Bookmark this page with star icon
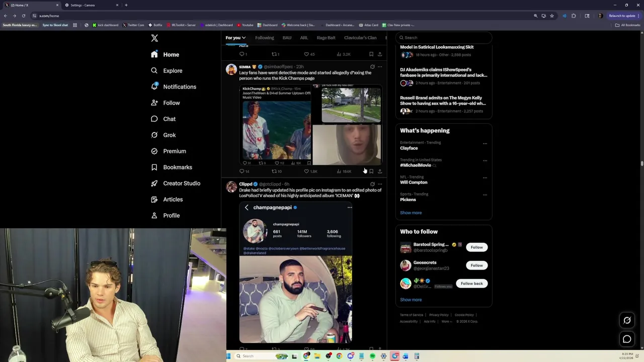Viewport: 644px width, 362px height. click(552, 16)
